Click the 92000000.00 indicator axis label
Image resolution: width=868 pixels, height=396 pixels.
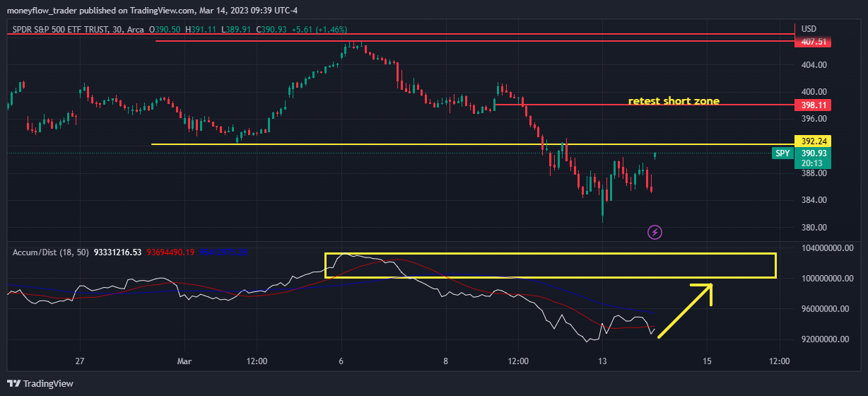(x=826, y=339)
